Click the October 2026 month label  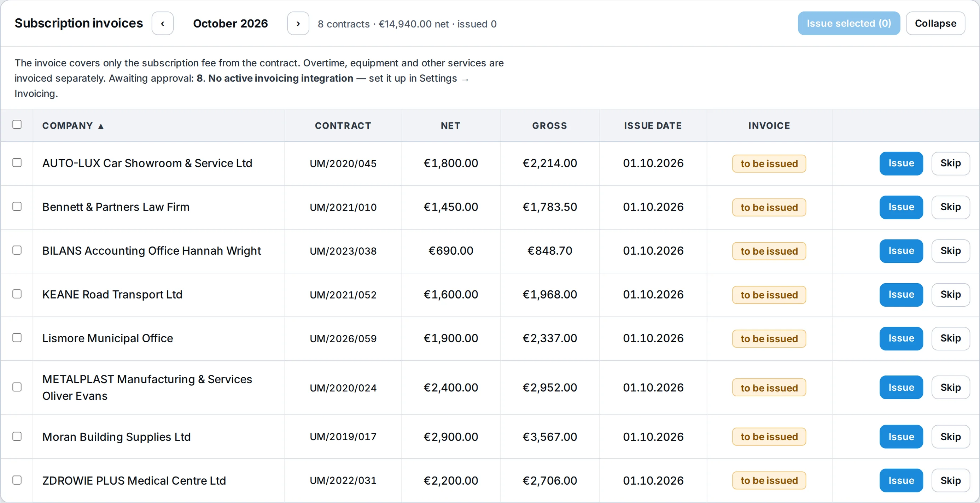point(230,24)
